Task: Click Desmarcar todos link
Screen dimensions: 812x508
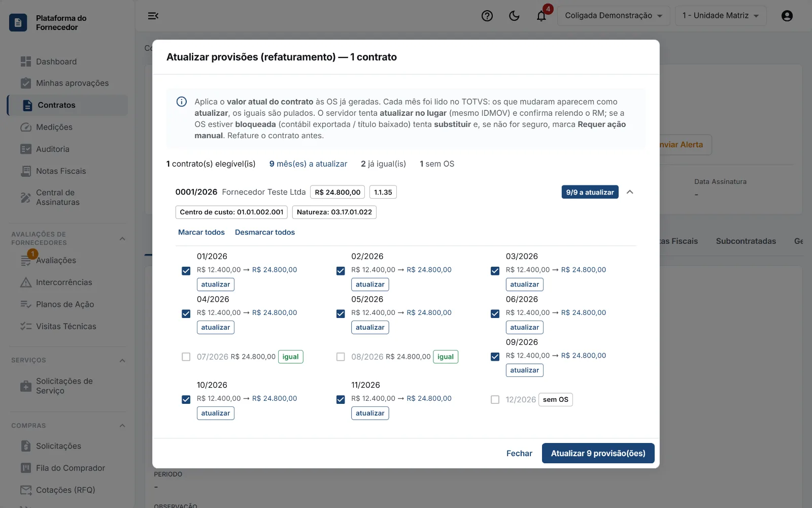Action: [265, 232]
